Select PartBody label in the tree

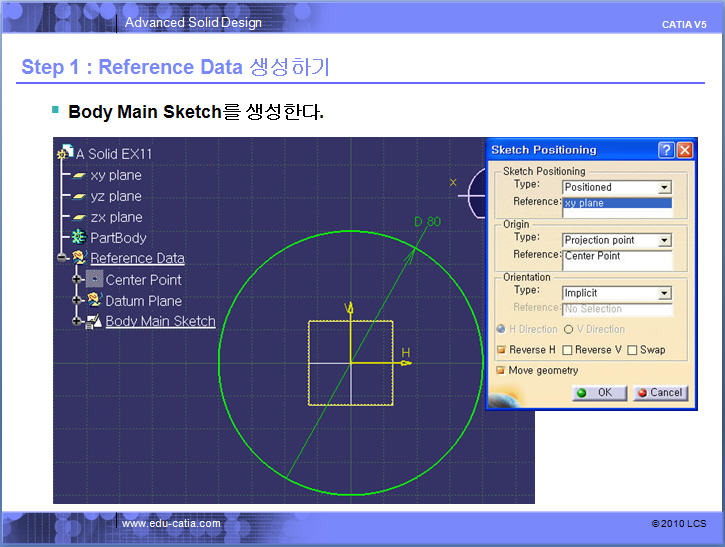118,238
